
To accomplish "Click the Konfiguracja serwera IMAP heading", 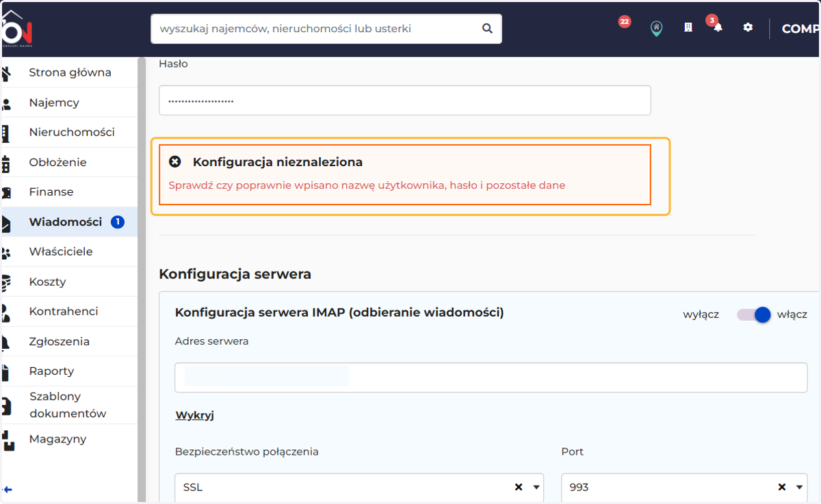I will (339, 313).
